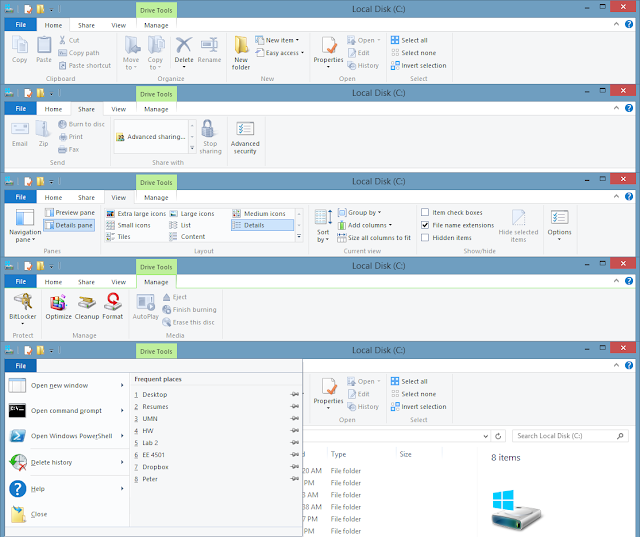
Task: Open the Lab 2 frequent place
Action: coord(150,443)
